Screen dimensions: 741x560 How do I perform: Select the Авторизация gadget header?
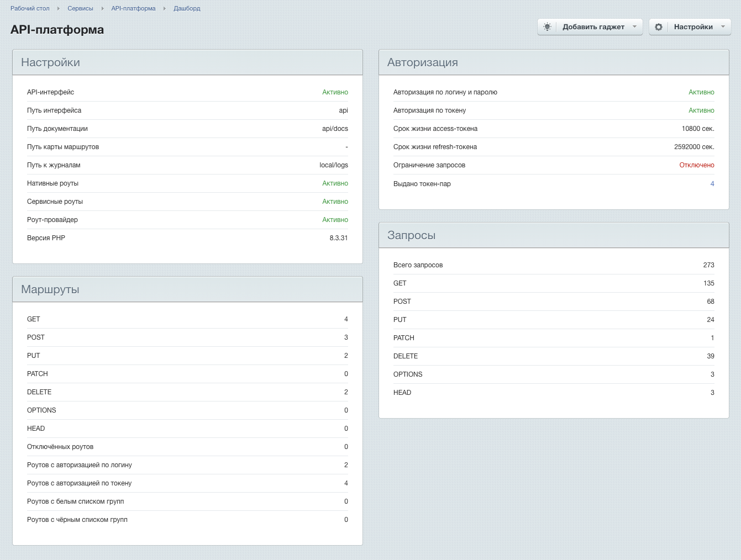(554, 62)
